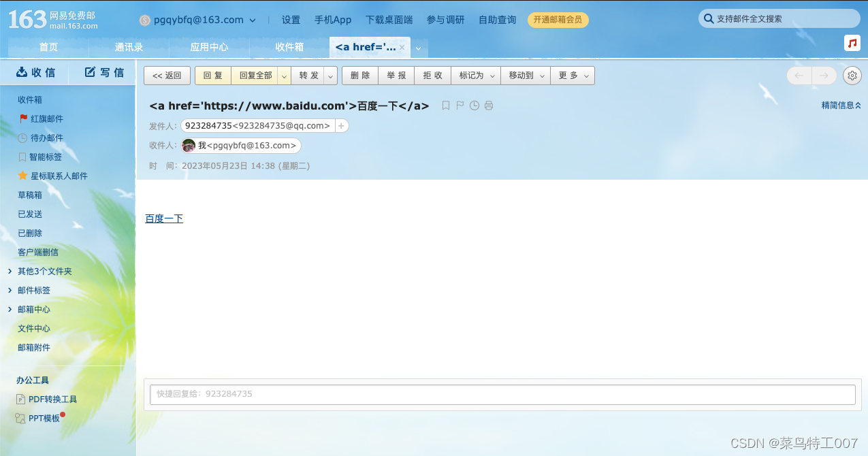The width and height of the screenshot is (868, 456).
Task: Collapse header via 精简信息 toggle
Action: coord(841,105)
